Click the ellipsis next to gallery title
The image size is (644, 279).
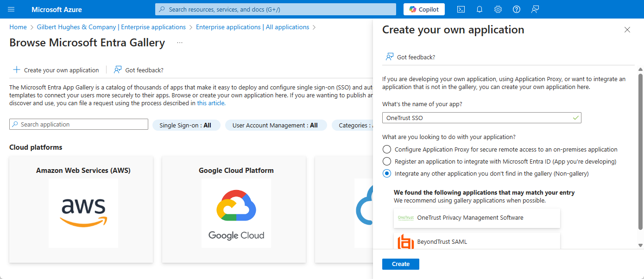180,43
